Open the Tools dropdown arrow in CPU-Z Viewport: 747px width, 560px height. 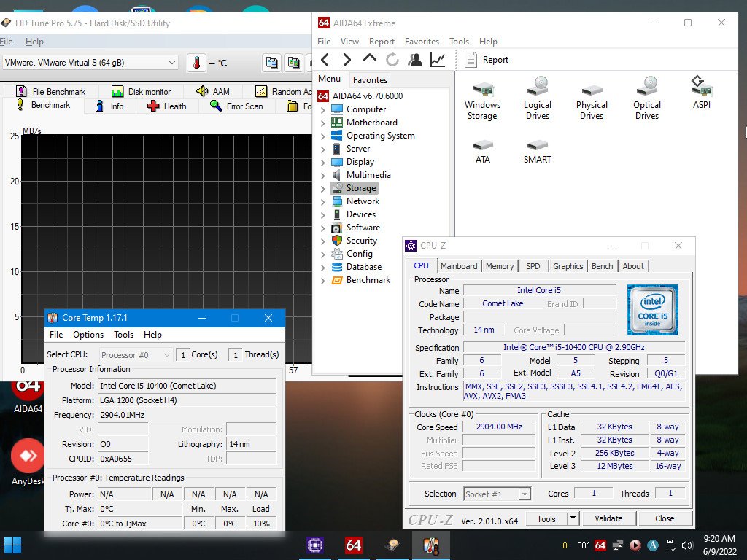click(x=573, y=518)
